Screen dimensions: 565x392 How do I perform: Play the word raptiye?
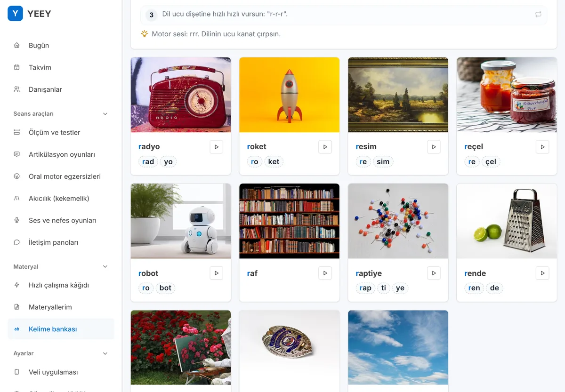click(434, 273)
